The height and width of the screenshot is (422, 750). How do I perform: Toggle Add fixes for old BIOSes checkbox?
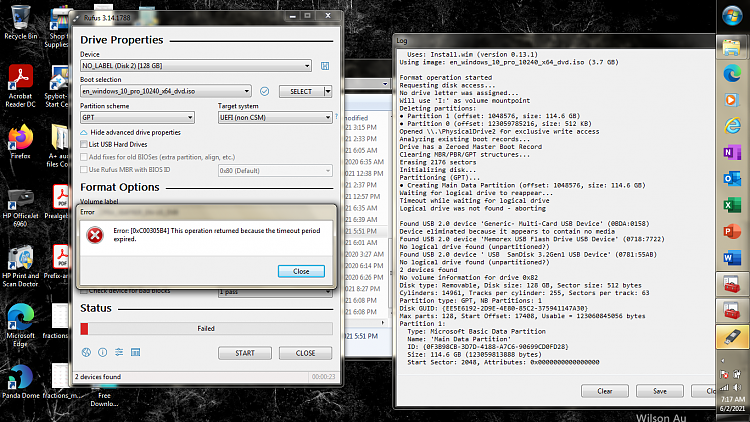(84, 157)
